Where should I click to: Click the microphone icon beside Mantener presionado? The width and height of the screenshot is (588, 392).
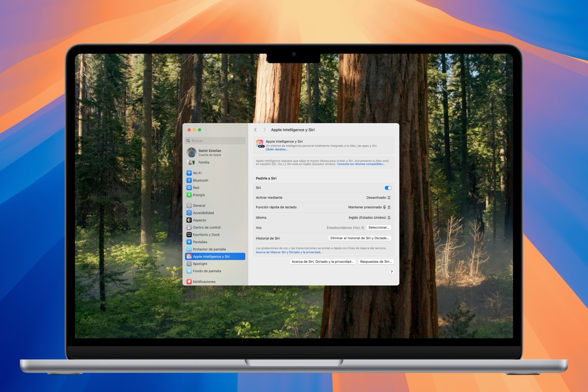tap(384, 207)
